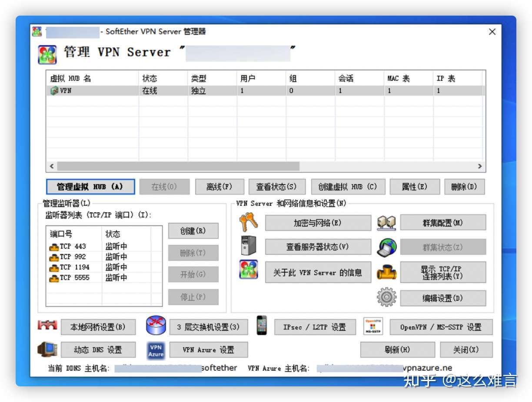Close the VPN Server manager window

pos(492,32)
